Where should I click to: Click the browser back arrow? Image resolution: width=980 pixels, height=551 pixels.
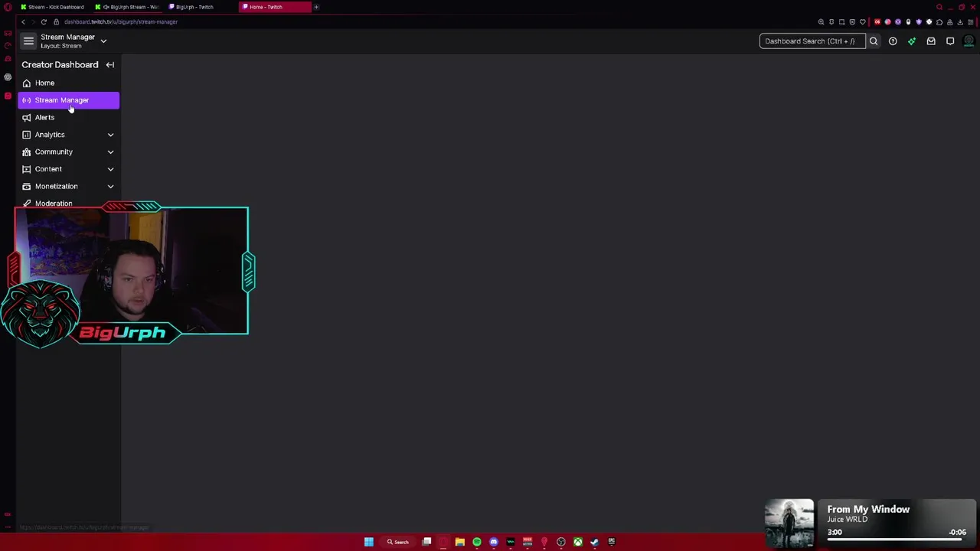[x=23, y=22]
